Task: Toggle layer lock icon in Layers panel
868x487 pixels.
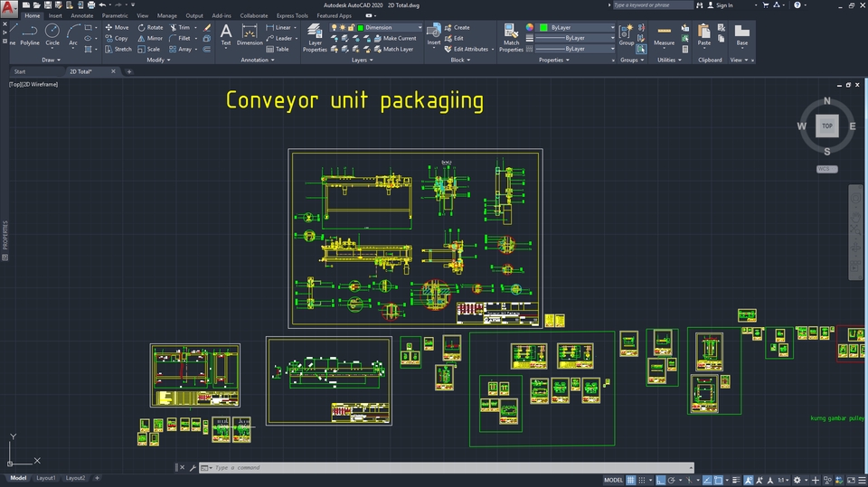Action: 351,27
